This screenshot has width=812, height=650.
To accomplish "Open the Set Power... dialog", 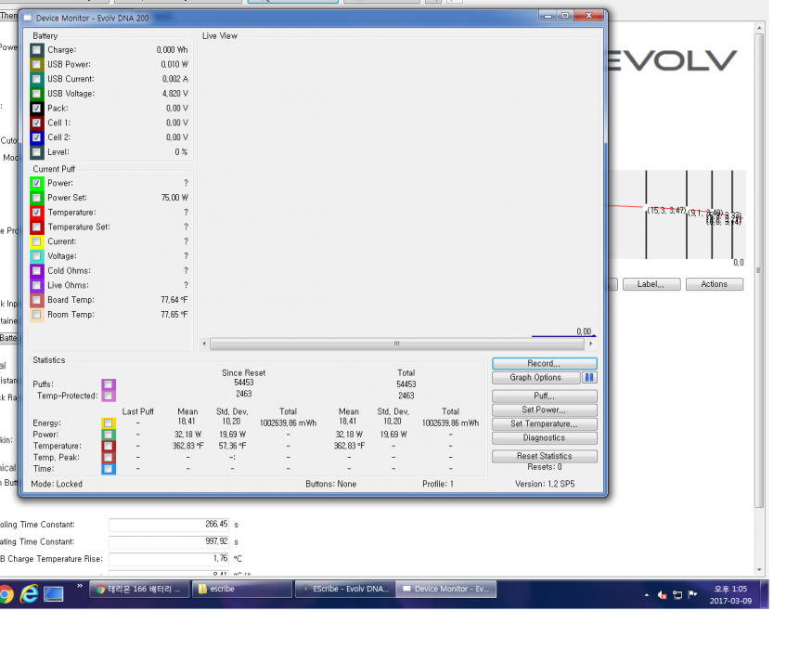I will coord(544,410).
